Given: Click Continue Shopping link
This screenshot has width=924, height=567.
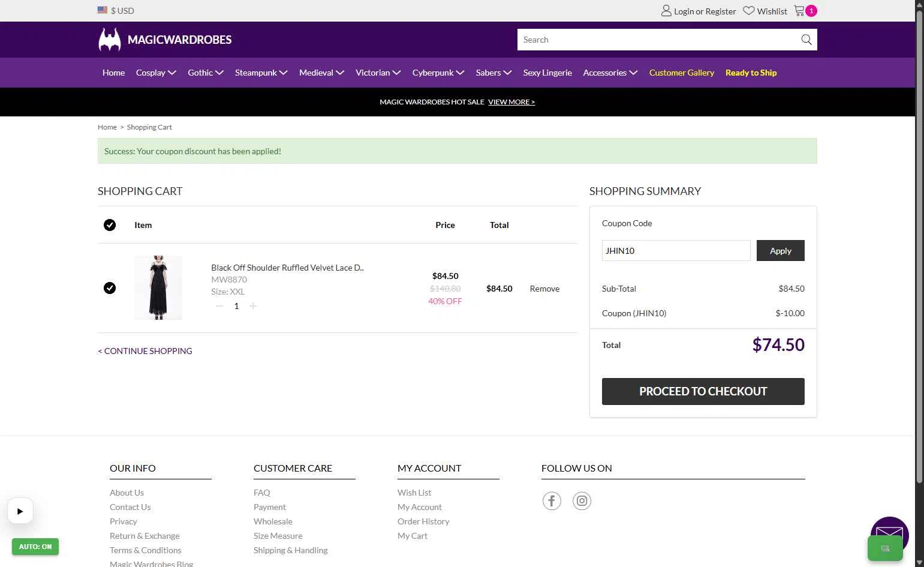Looking at the screenshot, I should [145, 351].
